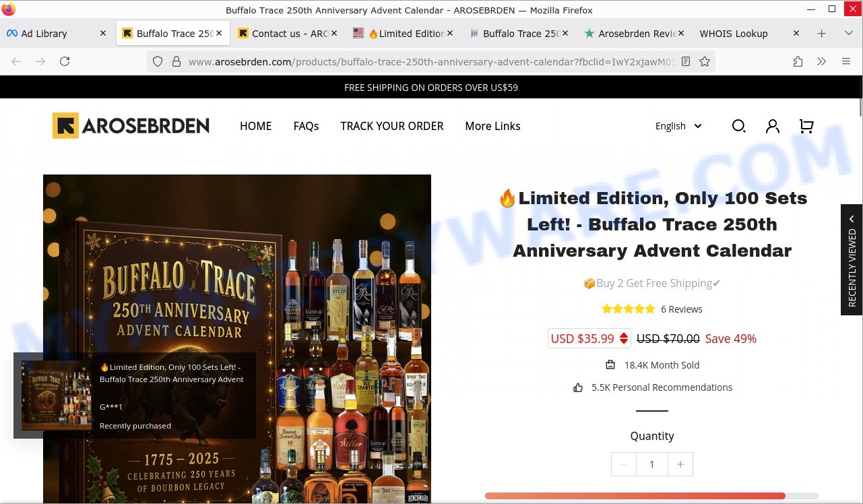Expand the Recently Viewed side panel
863x504 pixels.
[x=852, y=259]
